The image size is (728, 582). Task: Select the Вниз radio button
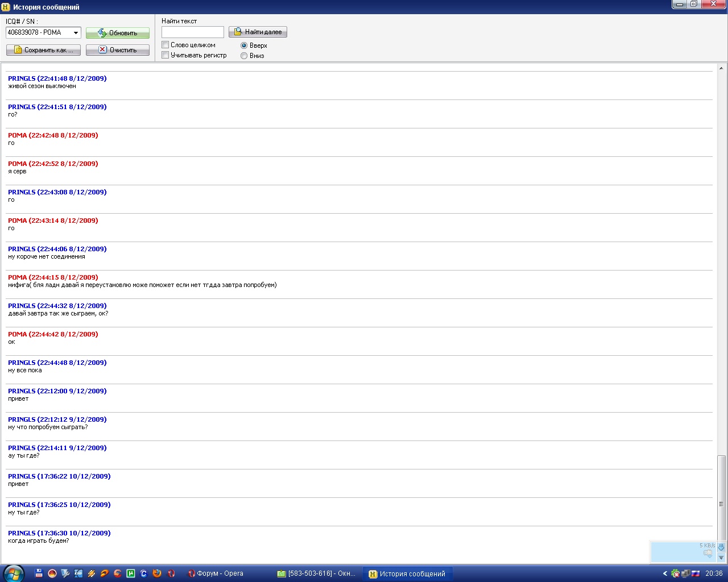point(244,56)
